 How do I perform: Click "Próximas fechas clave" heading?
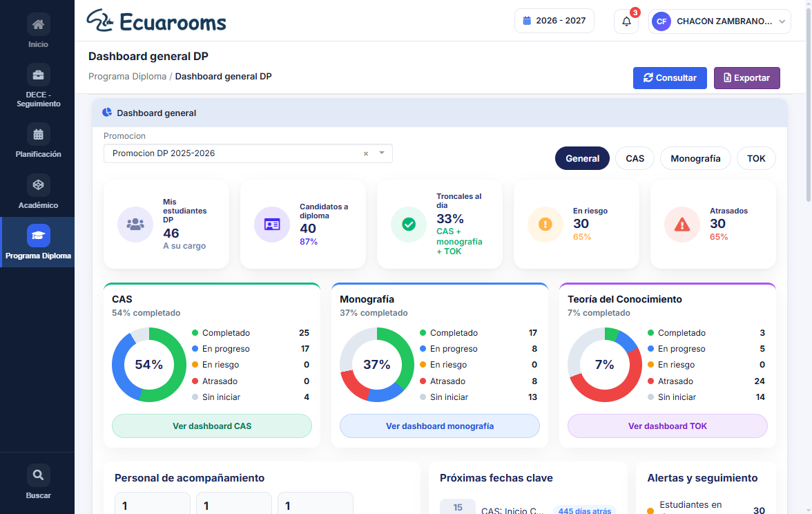(x=496, y=478)
